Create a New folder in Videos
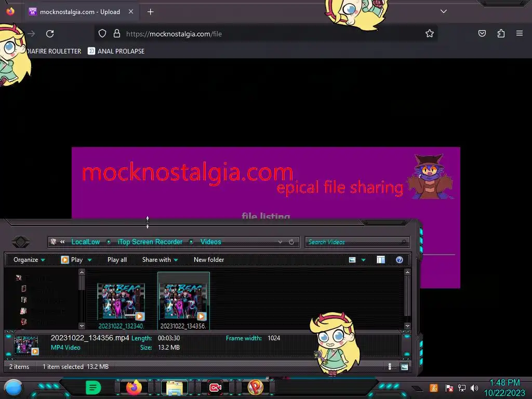This screenshot has height=399, width=532. [209, 260]
